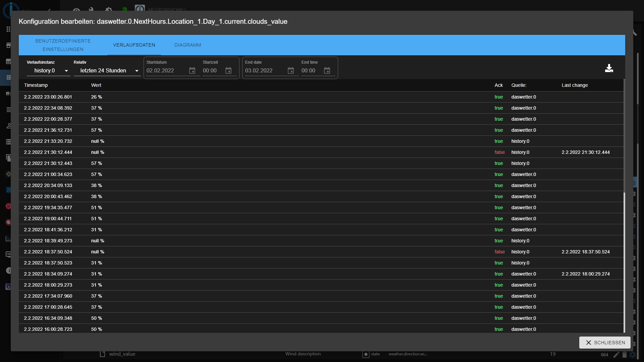
Task: Open the Diagramm tab
Action: [187, 45]
